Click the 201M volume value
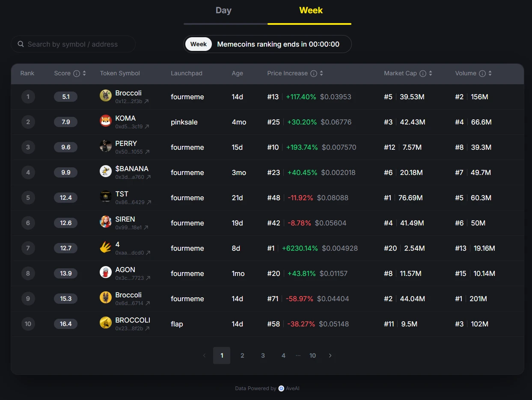This screenshot has width=532, height=400. tap(478, 299)
